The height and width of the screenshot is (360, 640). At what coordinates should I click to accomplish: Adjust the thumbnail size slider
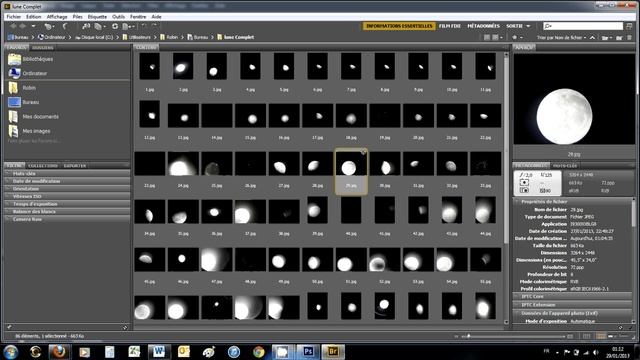(469, 336)
